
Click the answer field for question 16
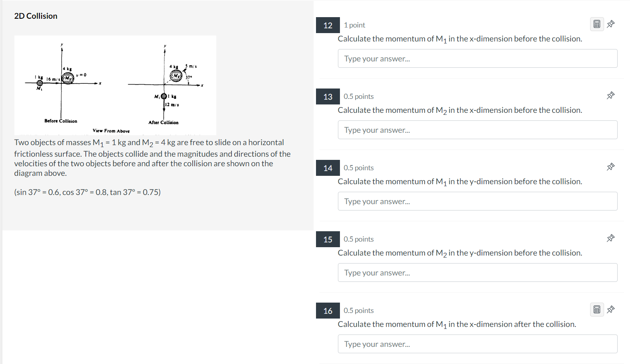pyautogui.click(x=477, y=344)
